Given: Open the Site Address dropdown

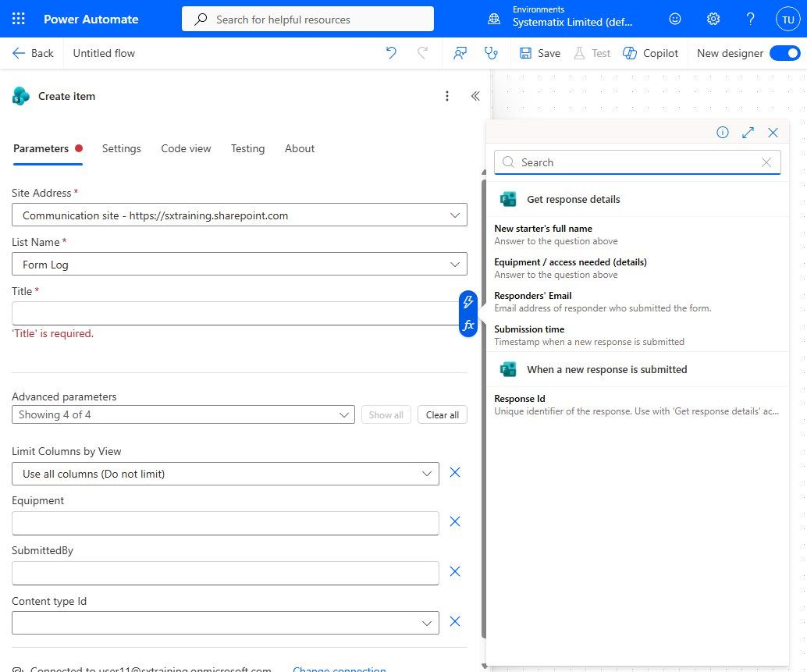Looking at the screenshot, I should (240, 215).
